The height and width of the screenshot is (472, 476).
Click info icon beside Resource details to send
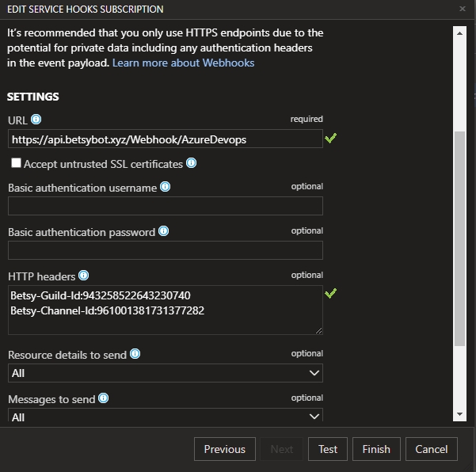(x=135, y=354)
